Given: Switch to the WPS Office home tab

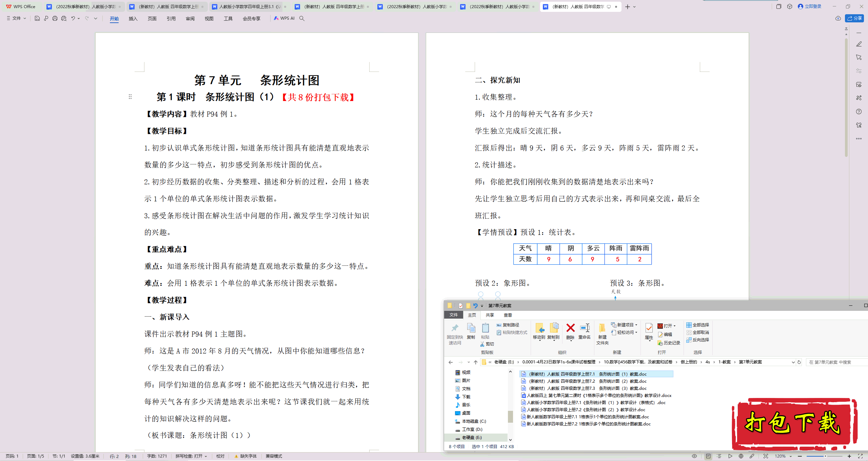Looking at the screenshot, I should (x=21, y=6).
